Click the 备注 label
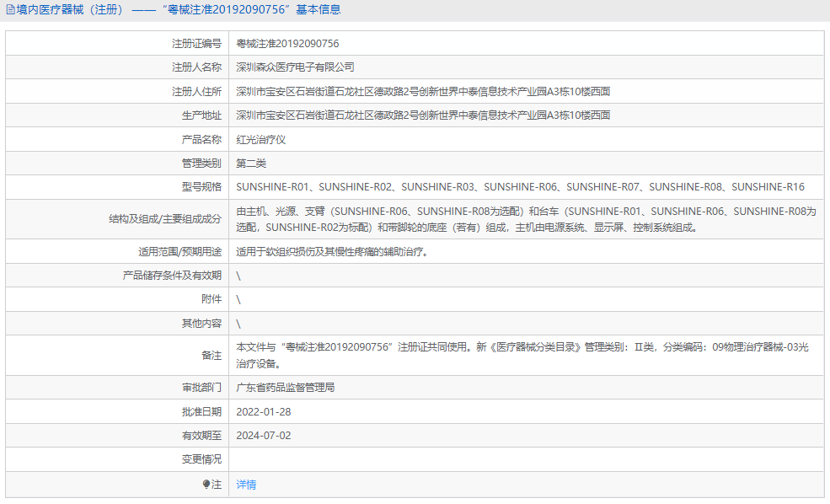 pos(212,355)
